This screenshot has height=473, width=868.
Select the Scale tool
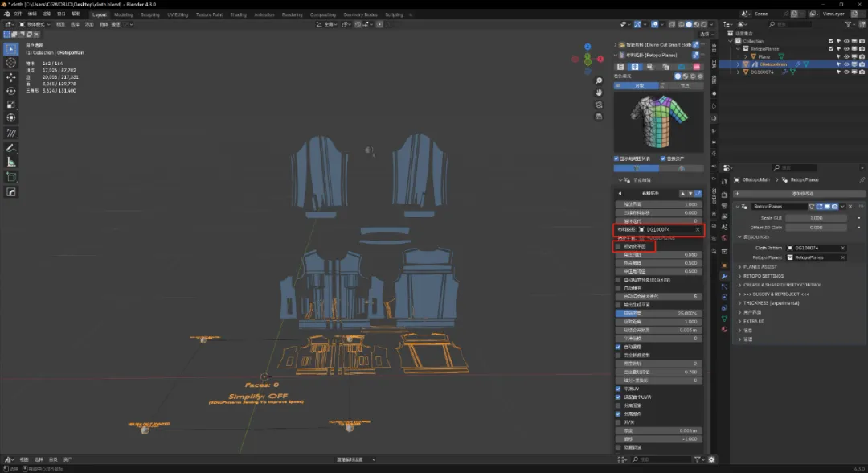(11, 105)
